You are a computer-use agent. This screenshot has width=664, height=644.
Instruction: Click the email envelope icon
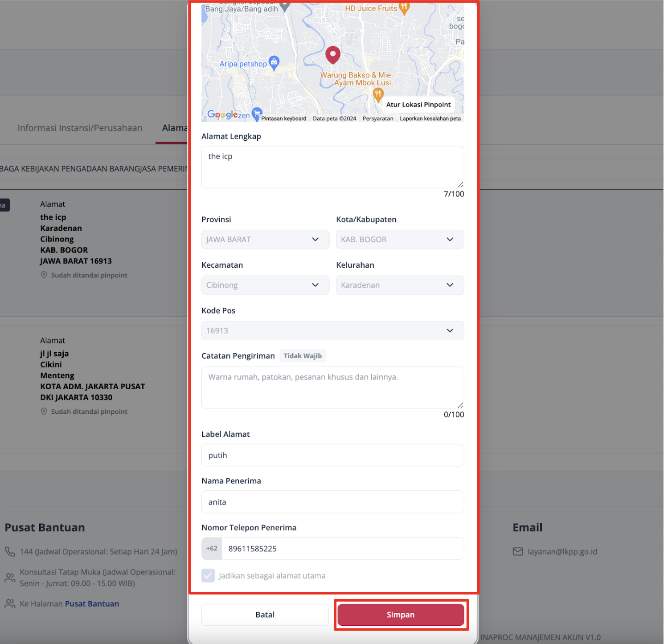[518, 551]
